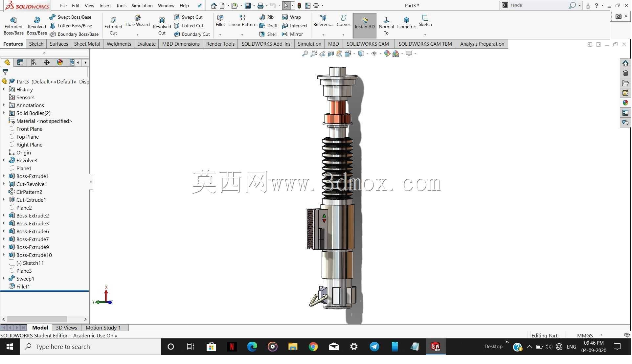Select the Extruded Cut tool
Screen dimensions: 632x364
(x=113, y=26)
